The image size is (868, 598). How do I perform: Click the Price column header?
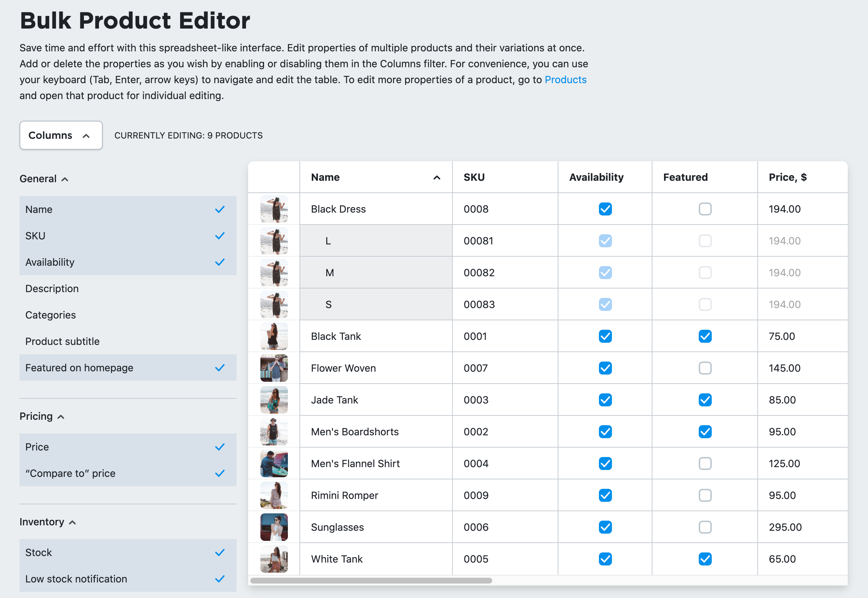coord(787,177)
